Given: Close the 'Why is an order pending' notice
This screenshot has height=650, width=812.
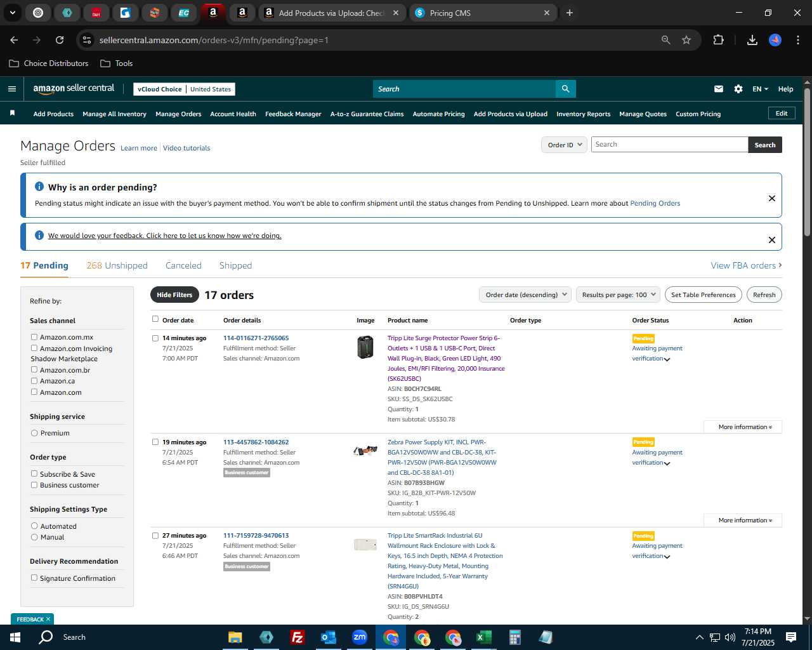Looking at the screenshot, I should (x=772, y=198).
